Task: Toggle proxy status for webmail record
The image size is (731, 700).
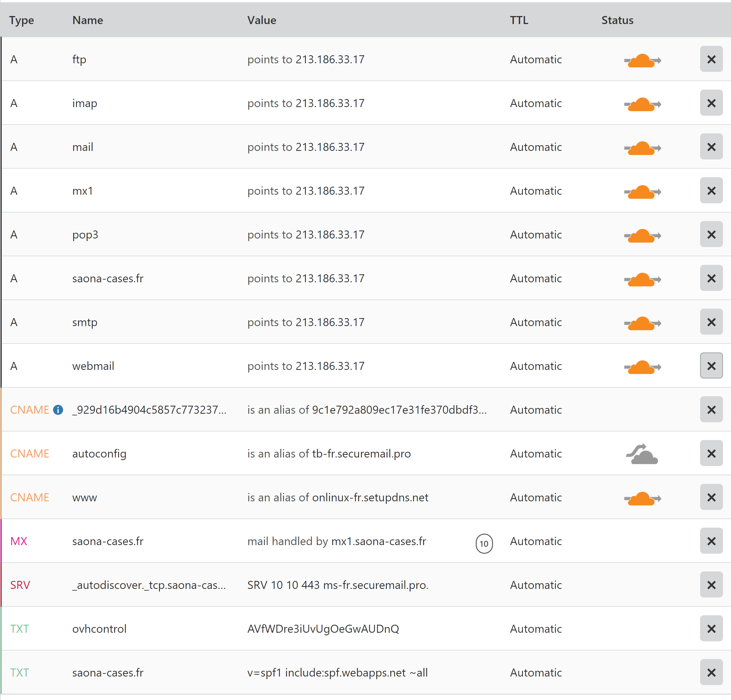Action: coord(642,367)
